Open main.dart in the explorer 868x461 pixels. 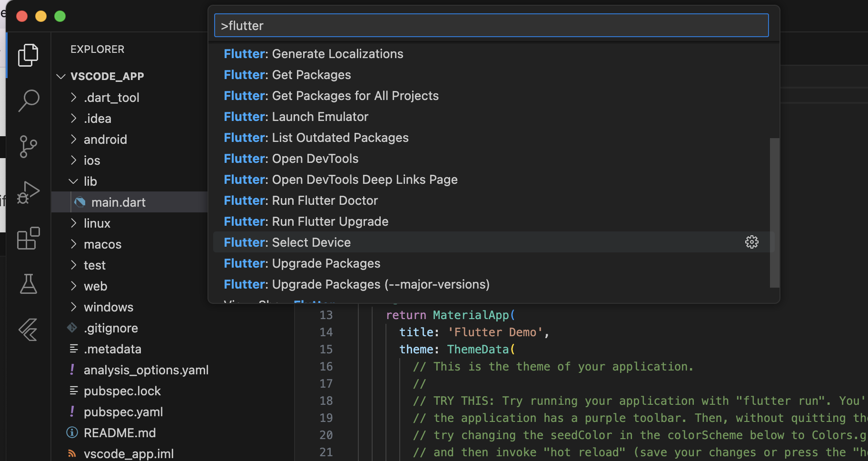pyautogui.click(x=129, y=202)
